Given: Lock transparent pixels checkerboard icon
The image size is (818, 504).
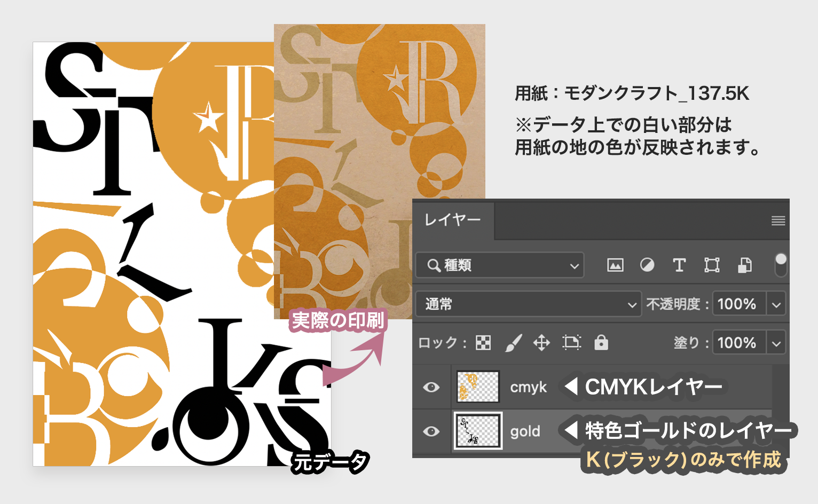Looking at the screenshot, I should coord(483,343).
